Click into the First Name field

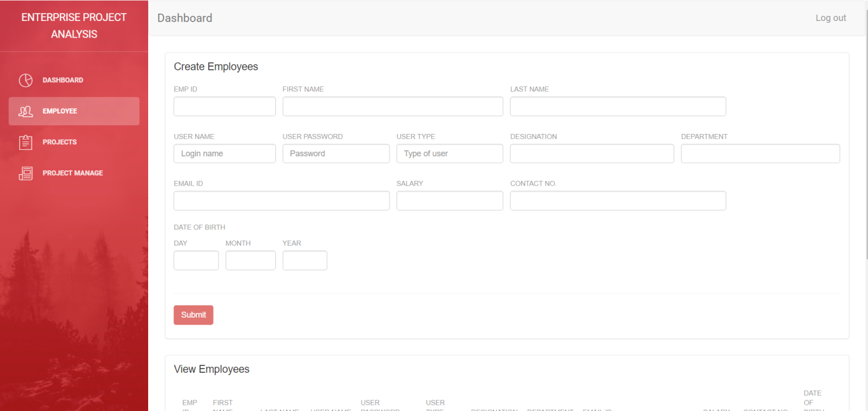(x=393, y=106)
